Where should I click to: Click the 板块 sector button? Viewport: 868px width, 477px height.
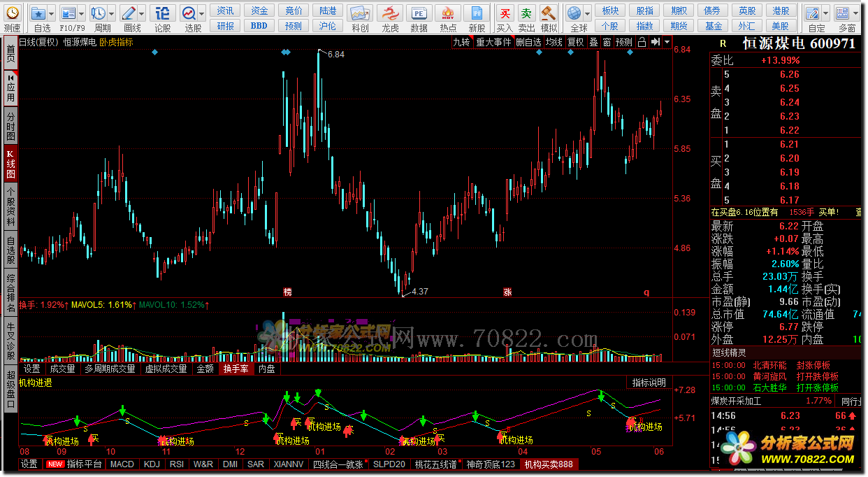pyautogui.click(x=610, y=10)
